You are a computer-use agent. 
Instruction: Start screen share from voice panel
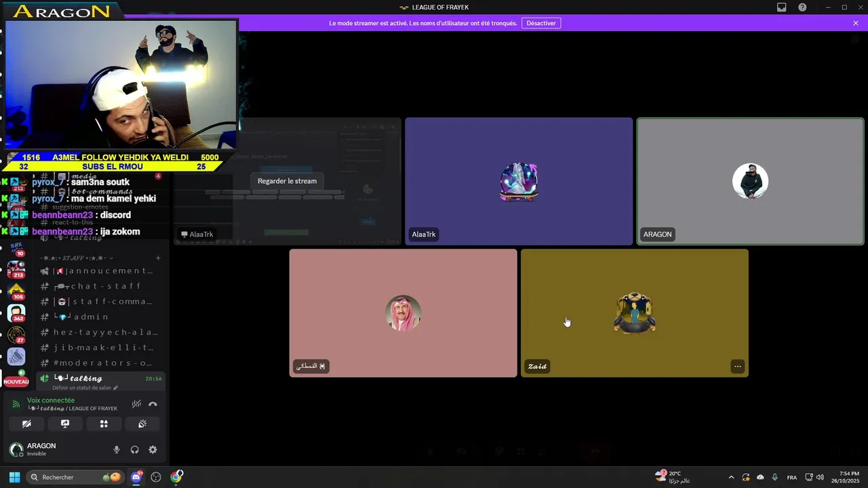[x=65, y=424]
